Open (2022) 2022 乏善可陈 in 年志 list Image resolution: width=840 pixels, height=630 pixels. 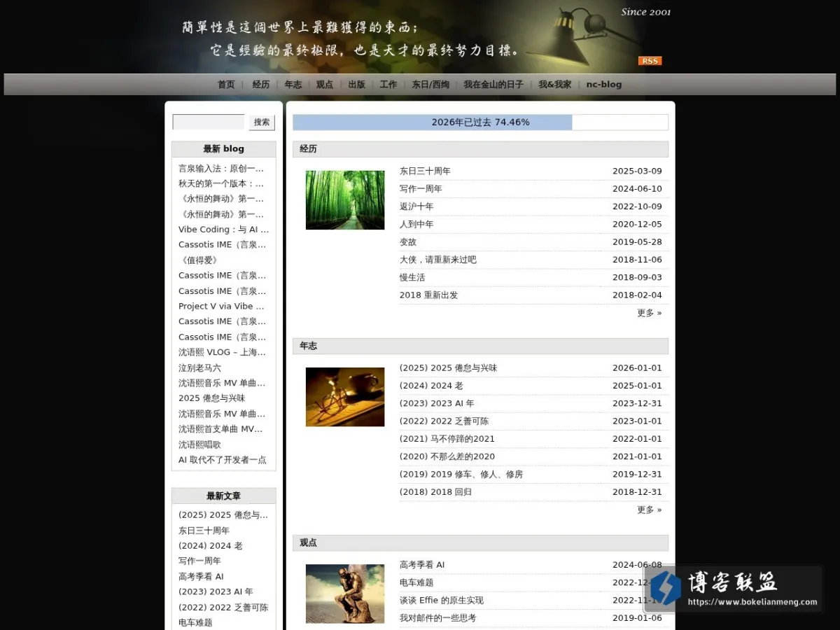click(x=444, y=421)
